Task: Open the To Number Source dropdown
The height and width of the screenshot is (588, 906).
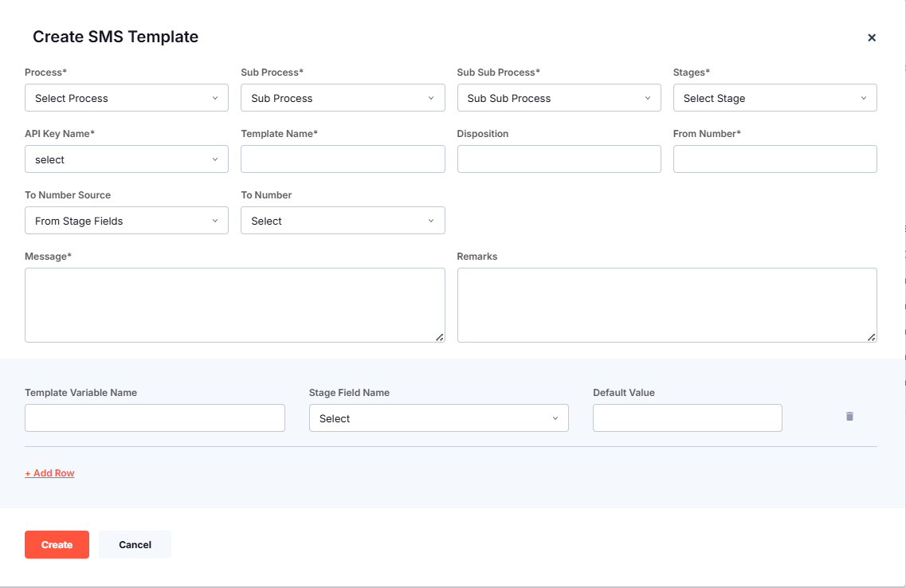Action: [126, 220]
